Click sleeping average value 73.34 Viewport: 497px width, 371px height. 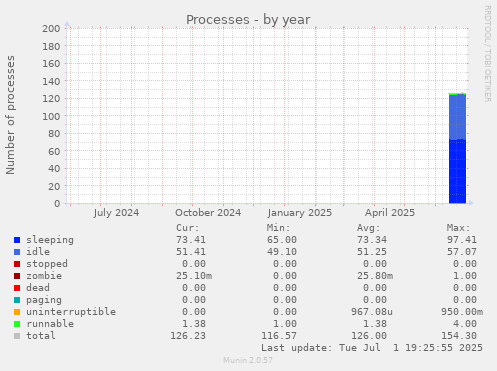pos(372,240)
